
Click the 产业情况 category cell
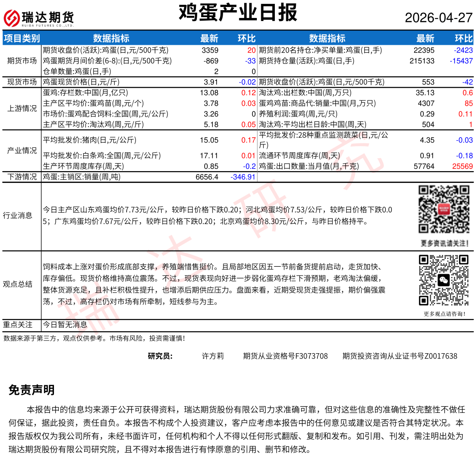22,150
